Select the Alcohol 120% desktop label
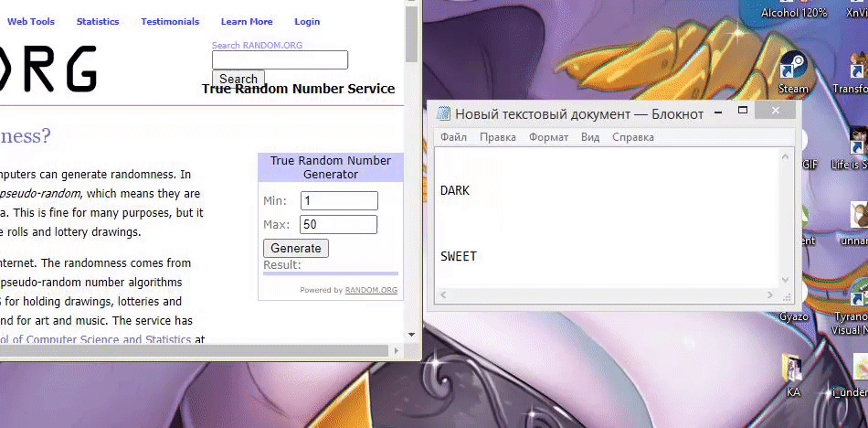The image size is (868, 428). pos(794,13)
